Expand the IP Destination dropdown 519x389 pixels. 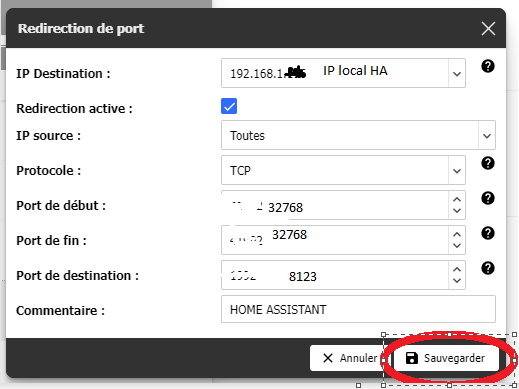coord(457,73)
